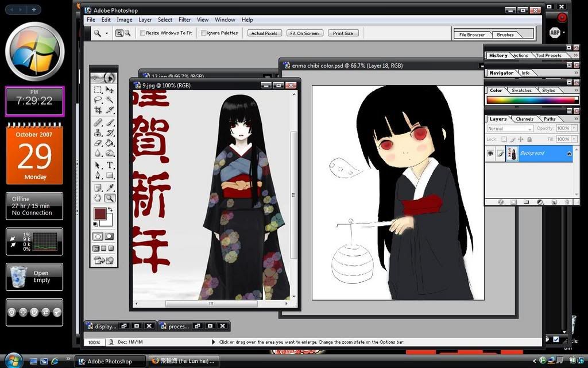Image resolution: width=588 pixels, height=368 pixels.
Task: Click the background color swatch
Action: pyautogui.click(x=108, y=222)
